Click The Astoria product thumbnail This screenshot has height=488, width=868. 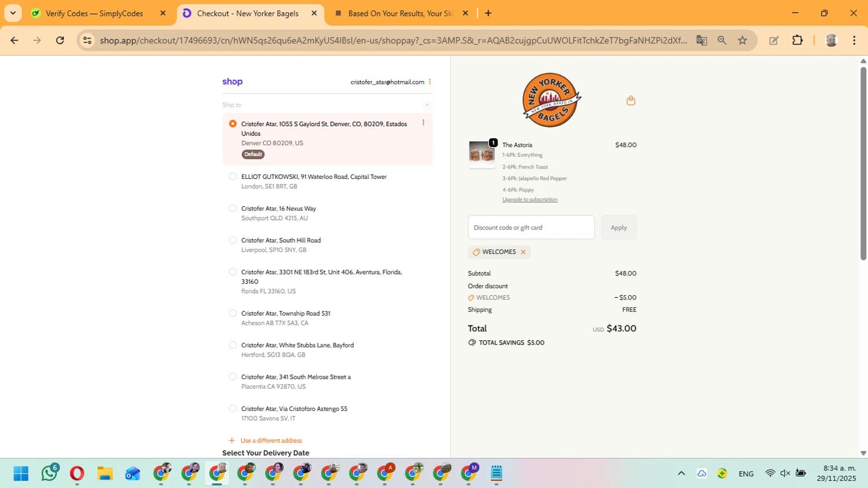[481, 154]
